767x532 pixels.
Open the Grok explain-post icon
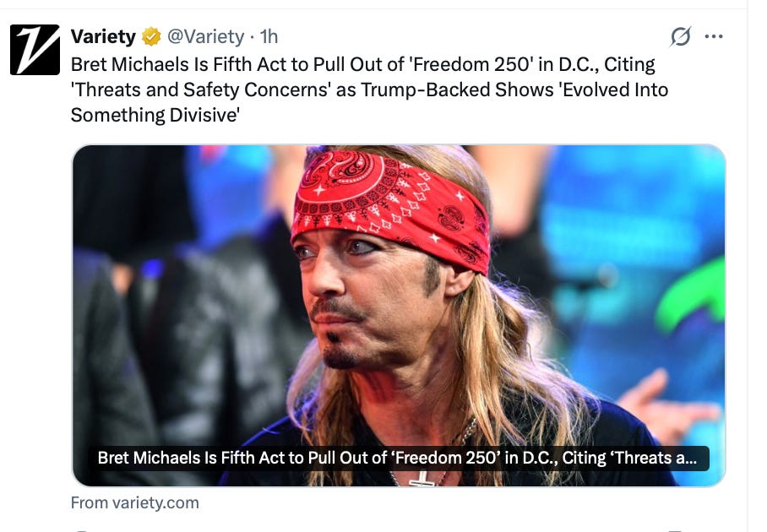681,36
